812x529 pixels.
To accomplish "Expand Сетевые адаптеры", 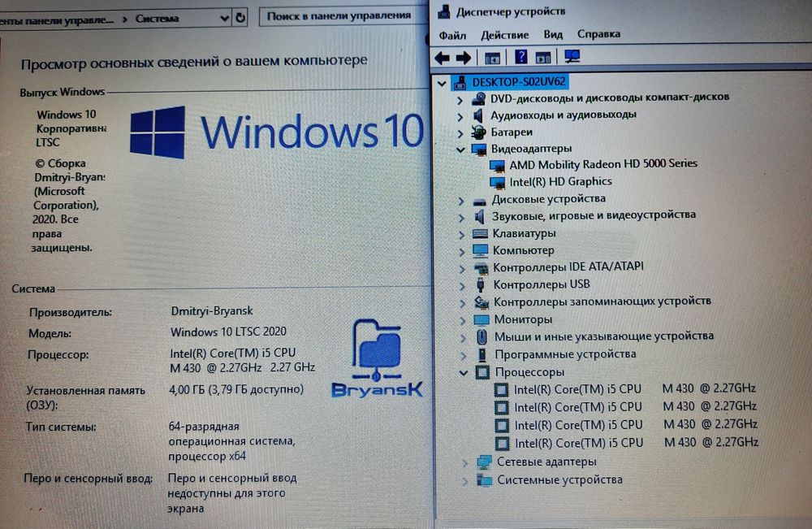I will coord(465,463).
